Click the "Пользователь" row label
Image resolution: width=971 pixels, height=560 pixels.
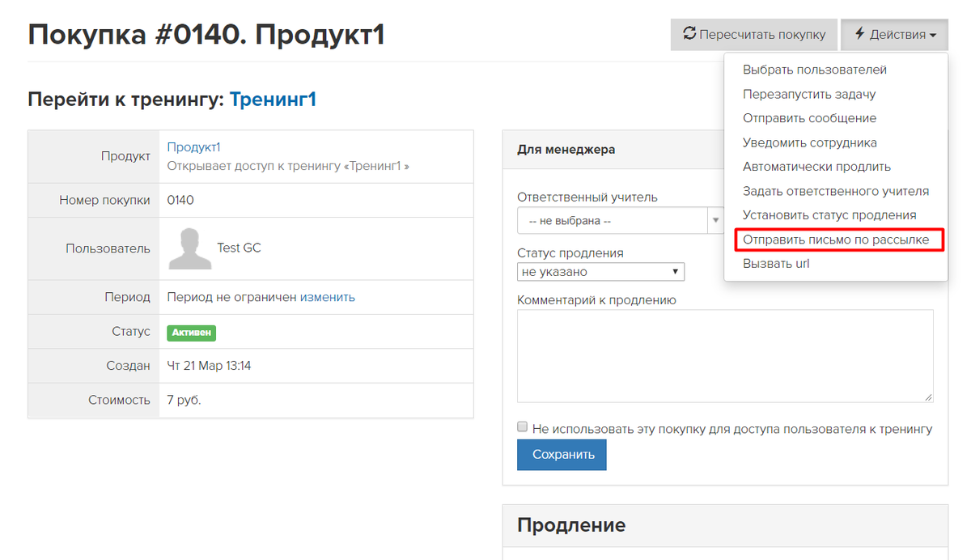point(108,248)
